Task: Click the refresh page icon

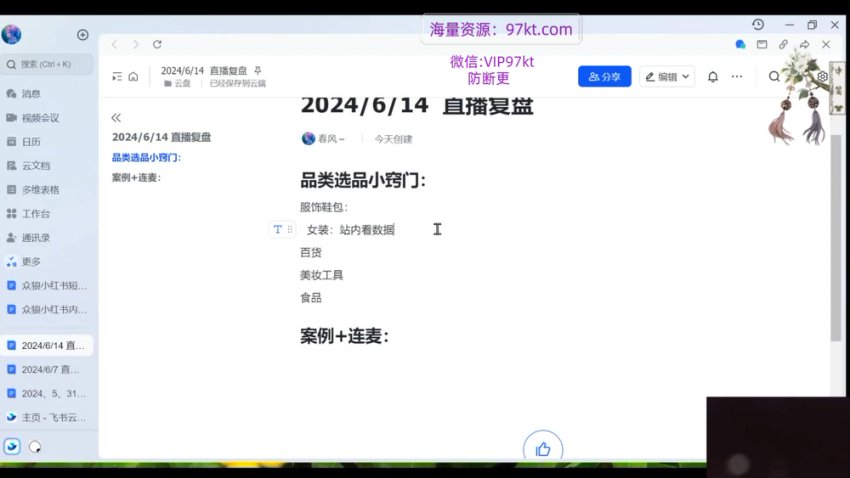Action: (x=157, y=44)
